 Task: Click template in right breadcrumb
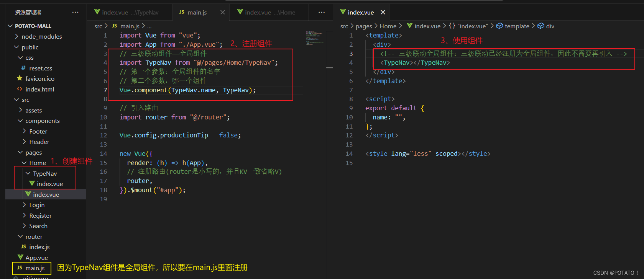517,26
